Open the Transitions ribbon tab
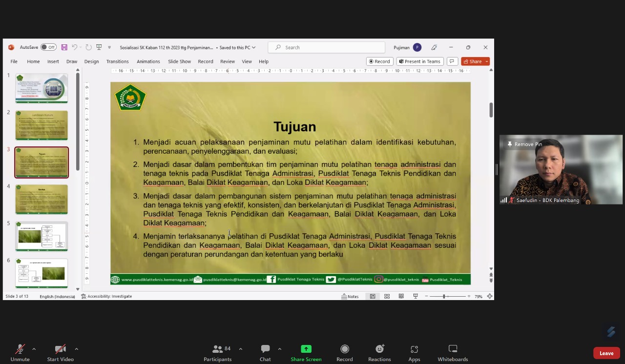625x364 pixels. point(118,61)
